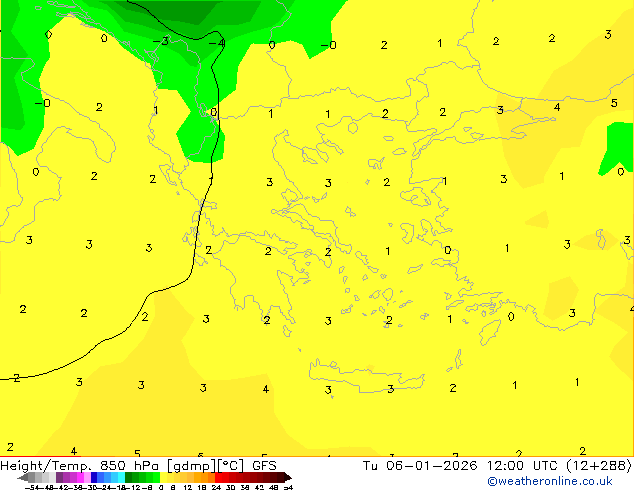Click the magenta segment of temperature legend
Screen dimensions: 634x490
point(72,477)
